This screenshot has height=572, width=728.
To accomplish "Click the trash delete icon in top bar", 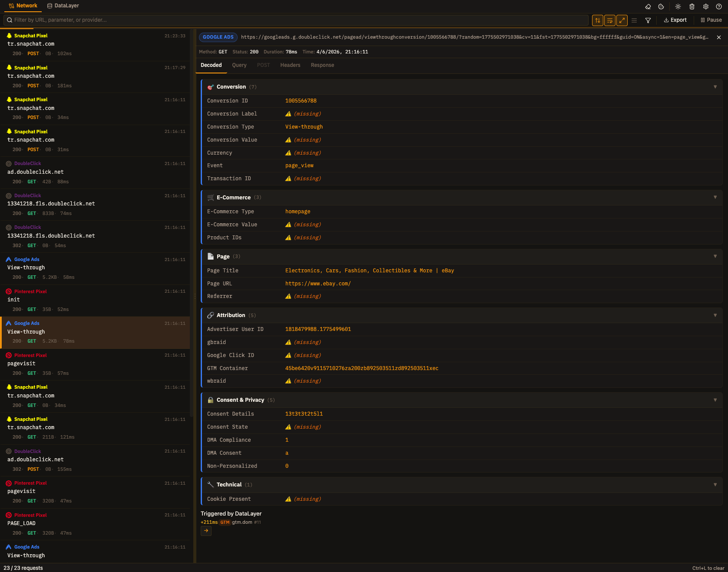I will point(692,7).
